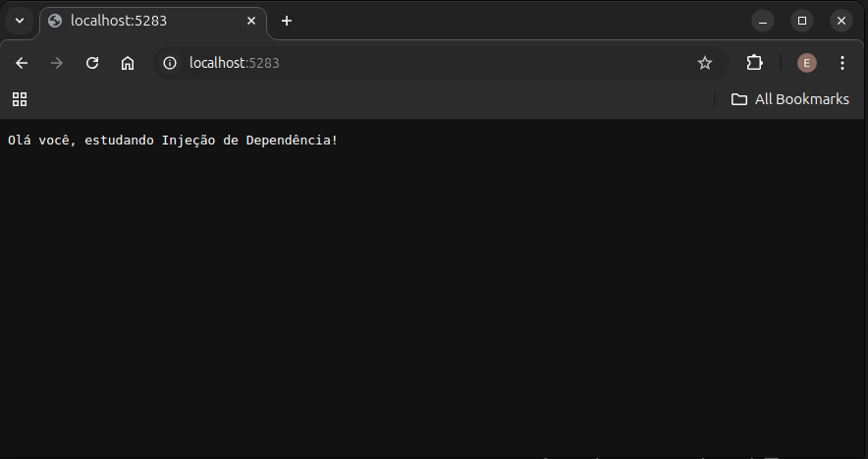This screenshot has width=868, height=459.
Task: Open the tab search dropdown arrow
Action: coord(20,21)
